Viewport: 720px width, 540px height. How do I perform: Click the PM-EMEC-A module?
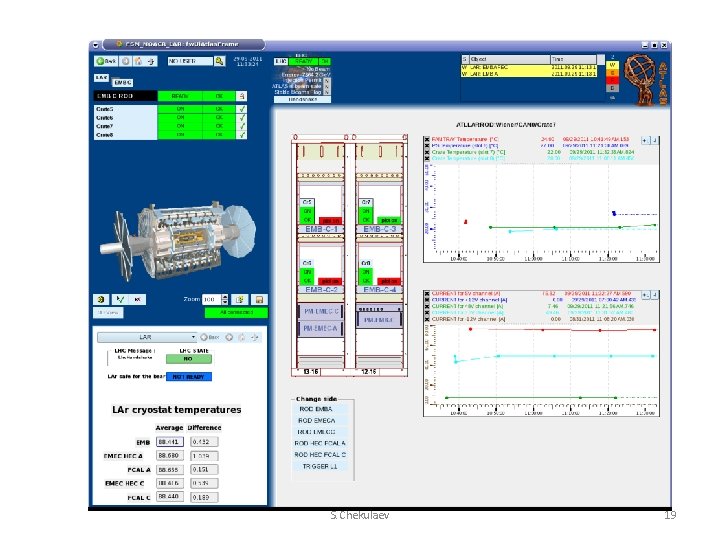pos(321,328)
